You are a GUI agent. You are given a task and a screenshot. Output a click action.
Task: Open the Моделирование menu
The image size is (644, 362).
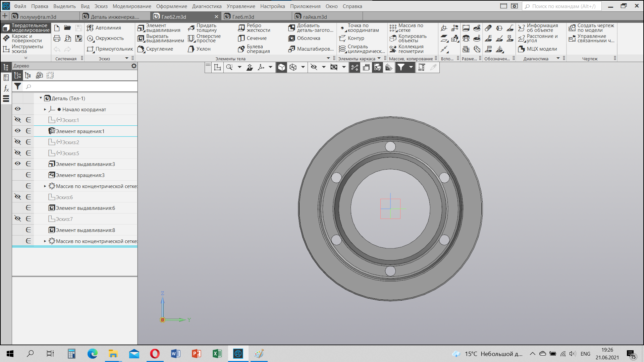pyautogui.click(x=132, y=6)
